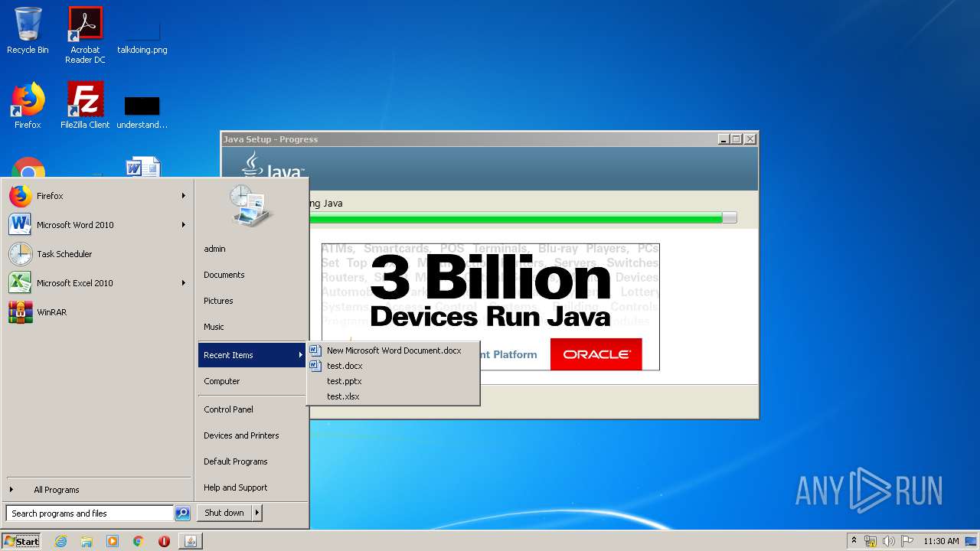The height and width of the screenshot is (551, 980).
Task: Open Computer from the Start menu
Action: tap(252, 381)
